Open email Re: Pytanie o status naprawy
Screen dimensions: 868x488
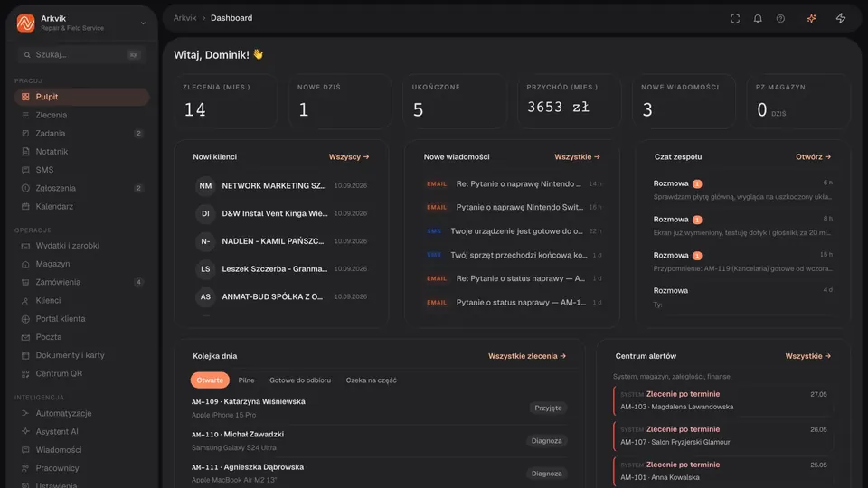(512, 278)
